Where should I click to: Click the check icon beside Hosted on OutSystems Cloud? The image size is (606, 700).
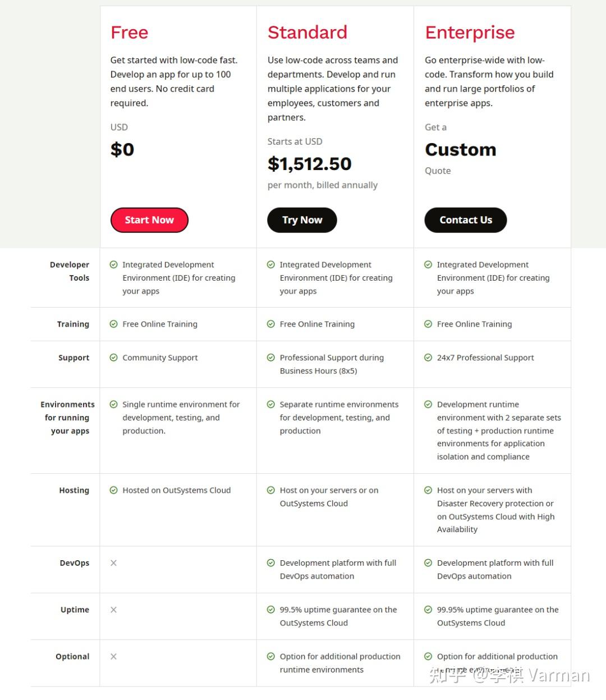pos(113,490)
